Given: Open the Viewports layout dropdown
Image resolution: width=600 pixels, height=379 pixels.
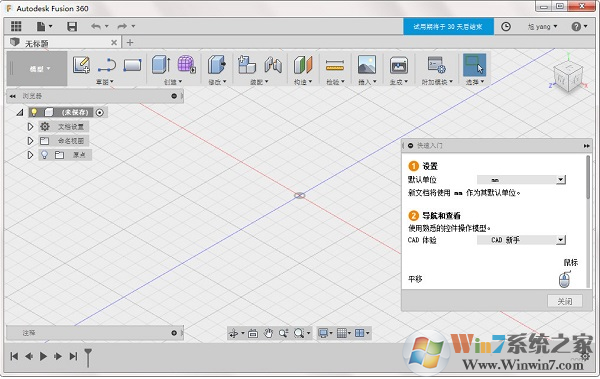Looking at the screenshot, I should [362, 333].
